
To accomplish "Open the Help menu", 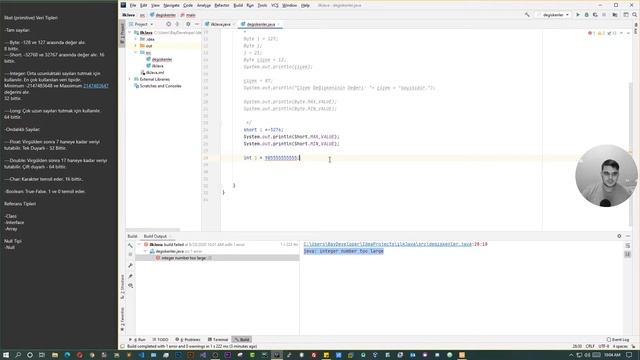I will (x=305, y=5).
